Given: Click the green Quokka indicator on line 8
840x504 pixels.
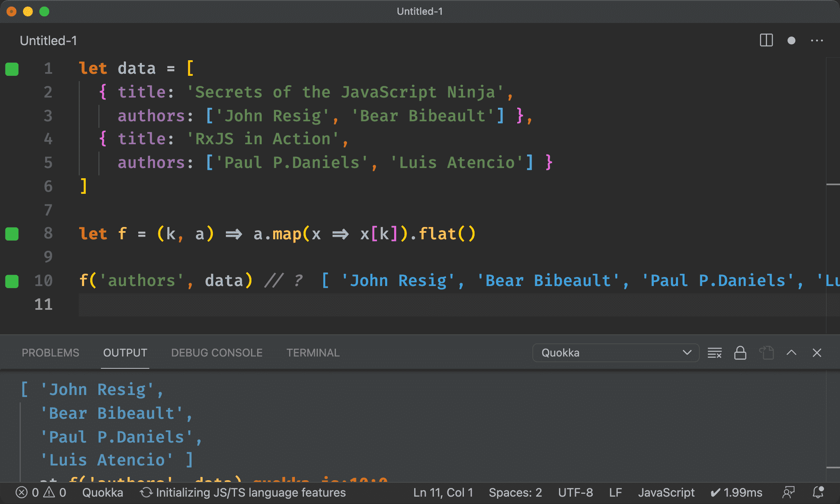Looking at the screenshot, I should (12, 234).
